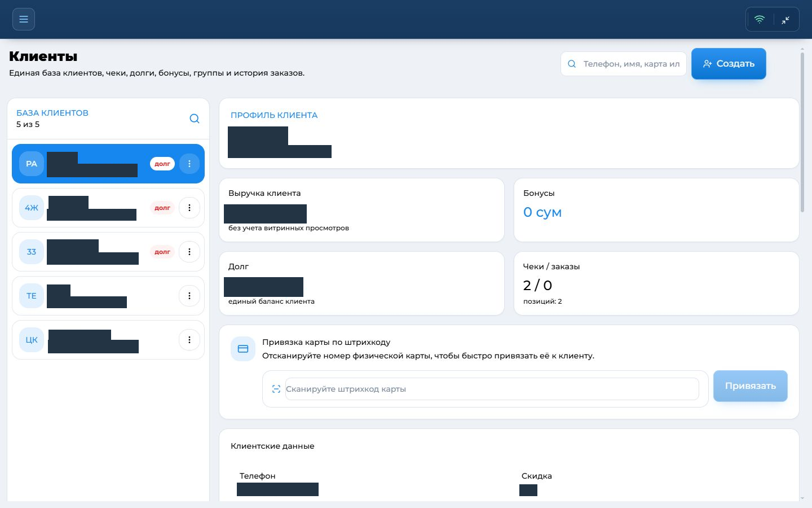Open three-dot menu for ЦК client
Image resolution: width=812 pixels, height=508 pixels.
point(189,340)
